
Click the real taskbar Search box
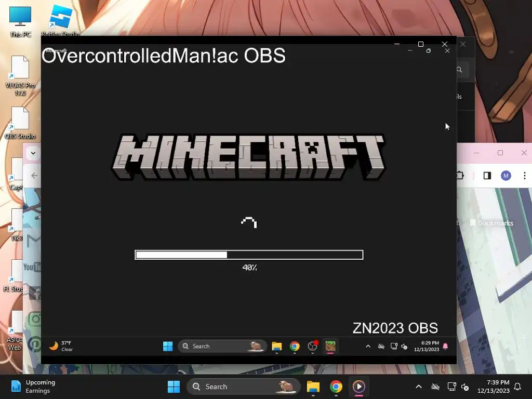click(x=244, y=387)
